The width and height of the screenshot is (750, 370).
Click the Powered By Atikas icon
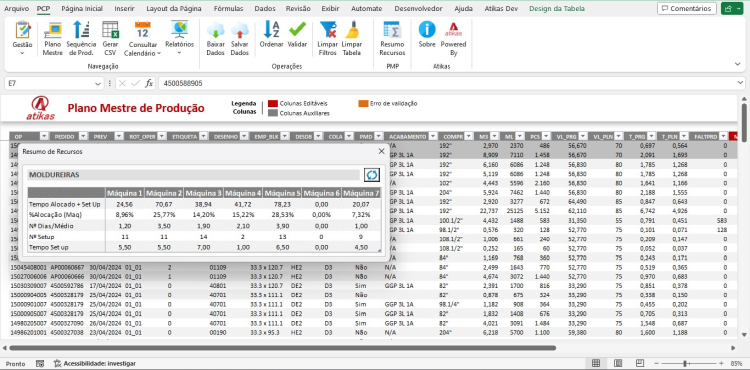coord(453,30)
